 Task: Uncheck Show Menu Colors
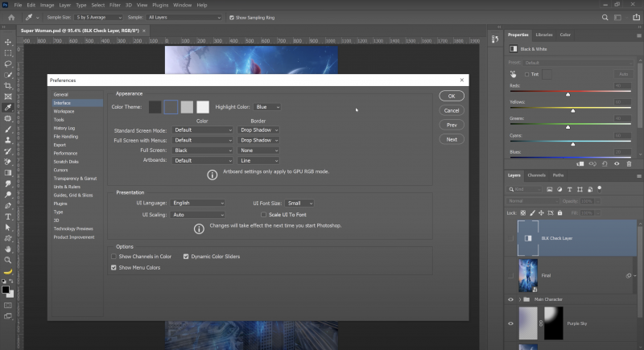(114, 267)
